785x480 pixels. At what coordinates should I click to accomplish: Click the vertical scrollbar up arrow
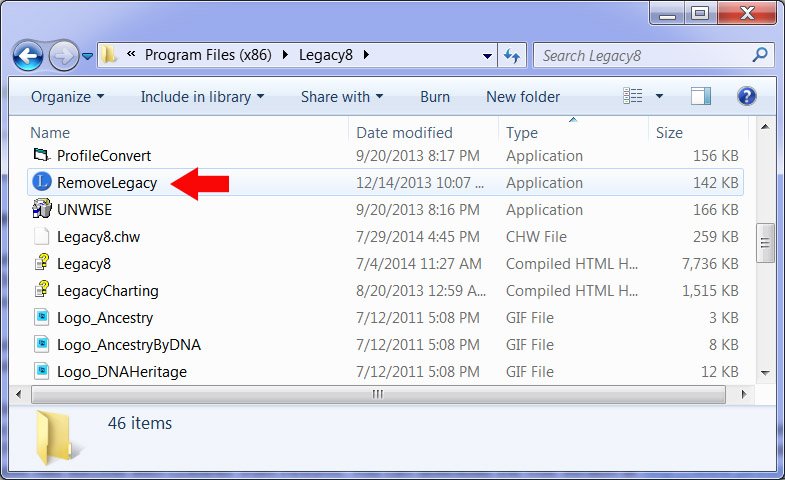[x=765, y=127]
